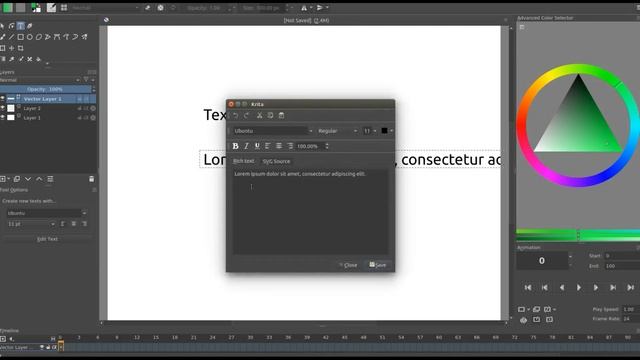The height and width of the screenshot is (360, 640).
Task: Select bottom Layer 1 in layers list
Action: 32,118
